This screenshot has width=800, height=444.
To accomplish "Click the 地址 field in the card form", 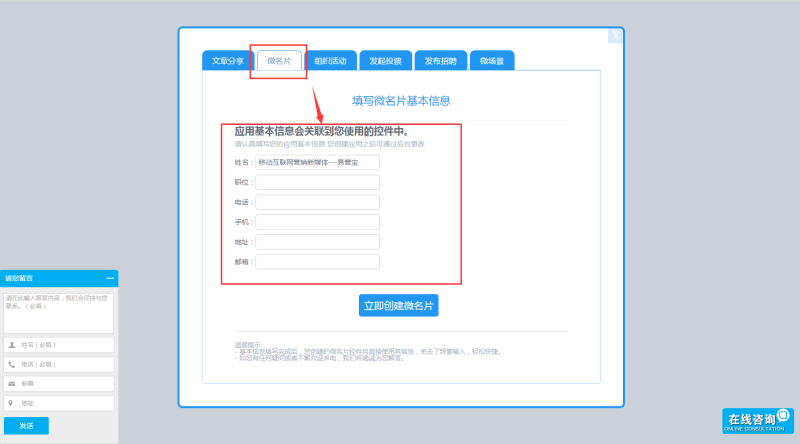I will (x=317, y=242).
